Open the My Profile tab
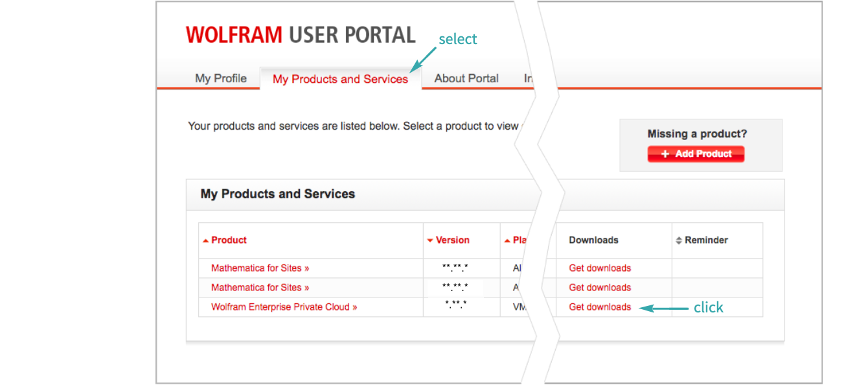 (x=221, y=78)
